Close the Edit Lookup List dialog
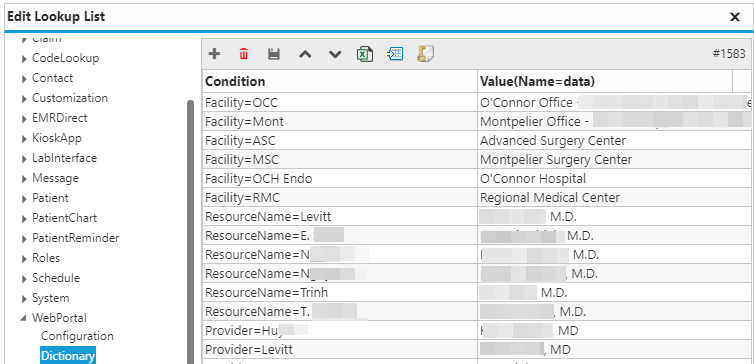Viewport: 754px width, 364px height. 735,17
